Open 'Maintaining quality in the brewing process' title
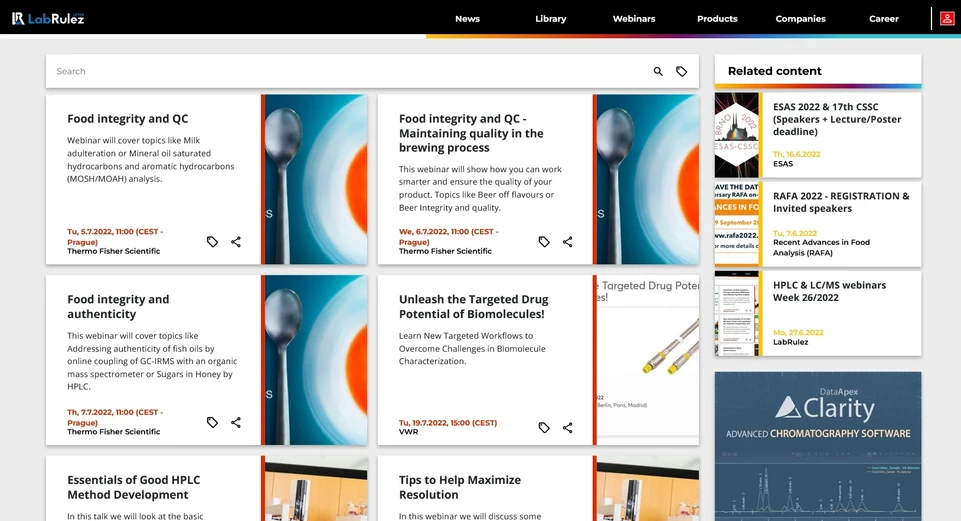 point(471,133)
